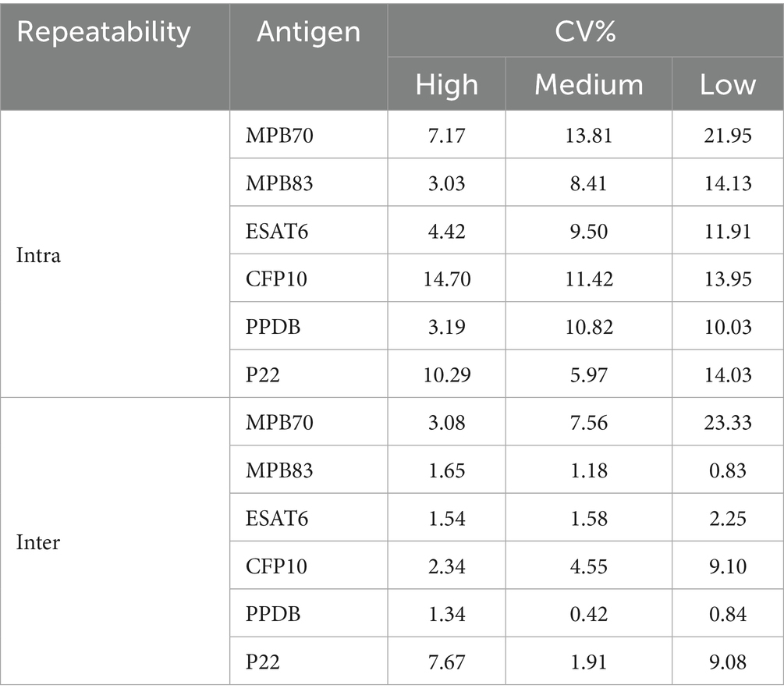The width and height of the screenshot is (784, 699).
Task: Select the Low sub-column header
Action: pos(727,84)
